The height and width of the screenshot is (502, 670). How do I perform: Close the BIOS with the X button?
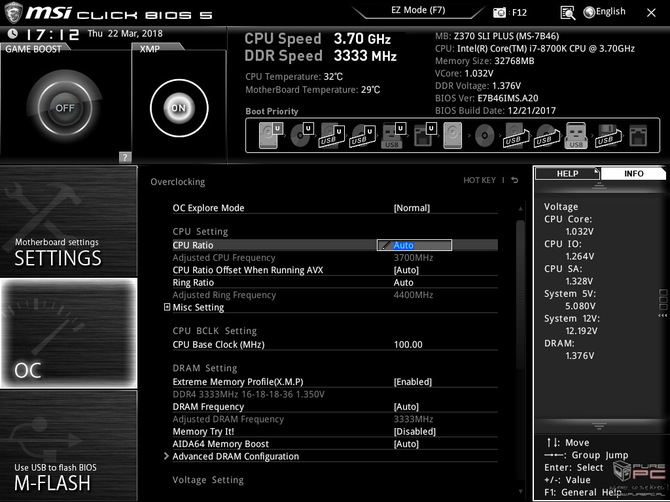(x=651, y=13)
